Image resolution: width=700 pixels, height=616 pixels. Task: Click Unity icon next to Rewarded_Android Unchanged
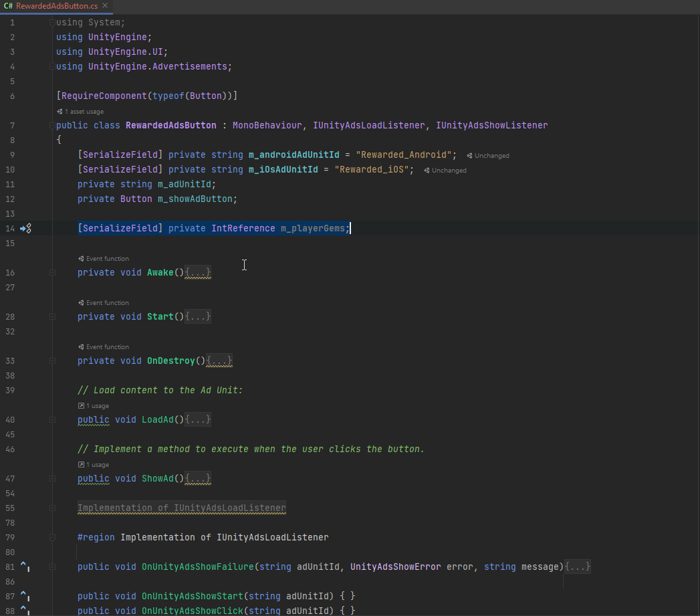click(469, 155)
